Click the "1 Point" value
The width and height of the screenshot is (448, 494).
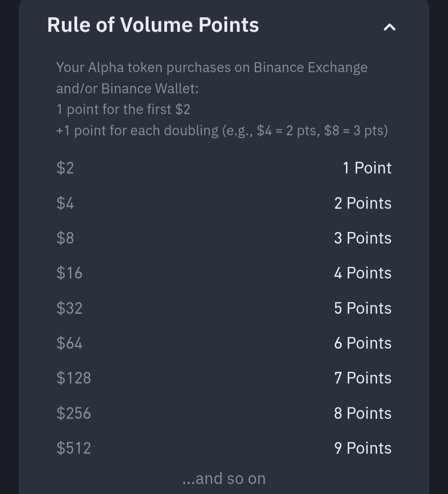(367, 168)
